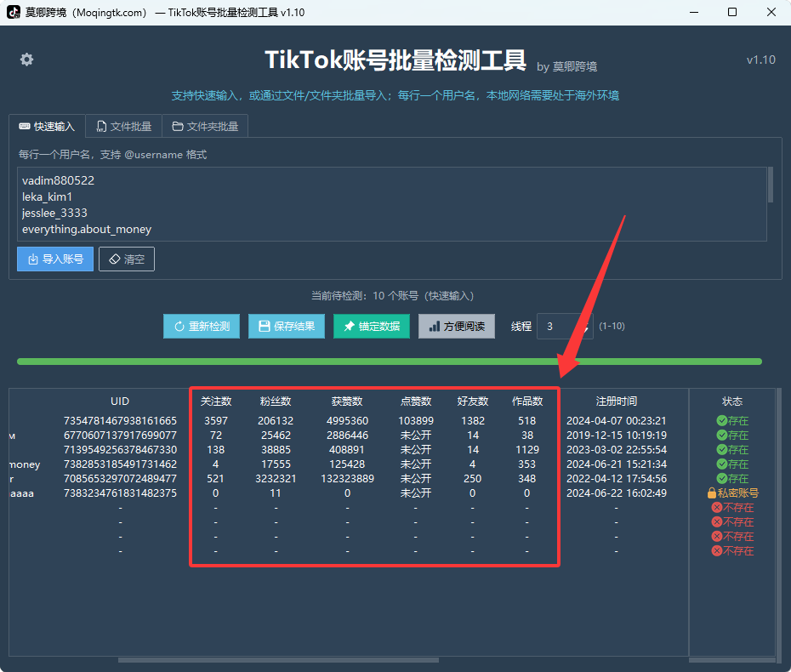Click registration time 2024-06-22 16:02:49

pyautogui.click(x=617, y=493)
